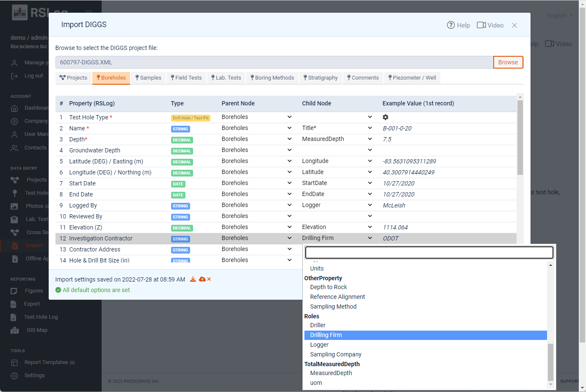Image resolution: width=586 pixels, height=392 pixels.
Task: Click the GIS Map icon in sidebar
Action: pos(15,330)
